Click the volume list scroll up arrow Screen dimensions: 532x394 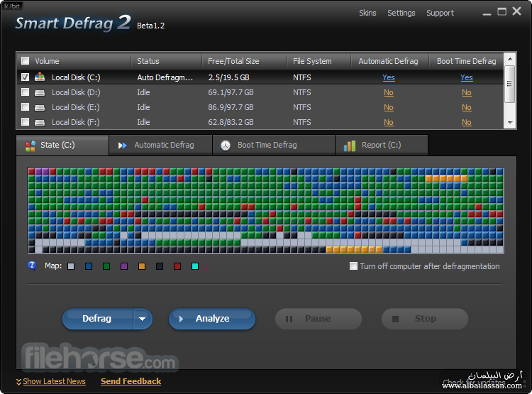coord(509,59)
